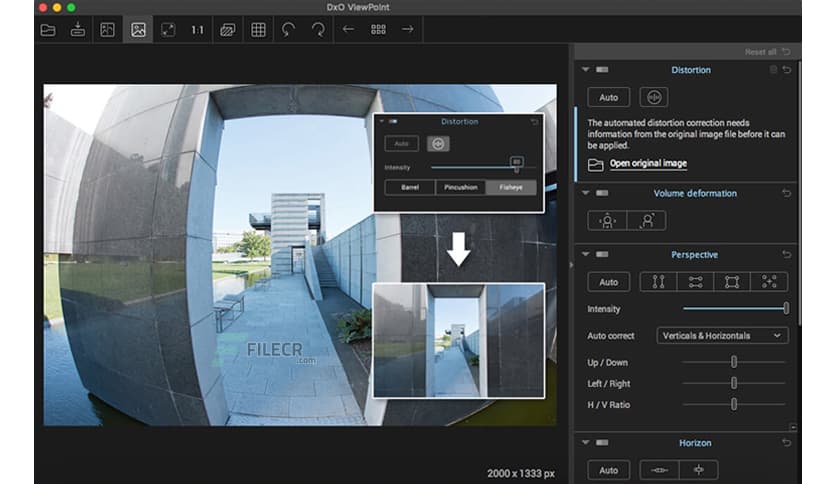
Task: Select the single image view icon
Action: pos(138,30)
